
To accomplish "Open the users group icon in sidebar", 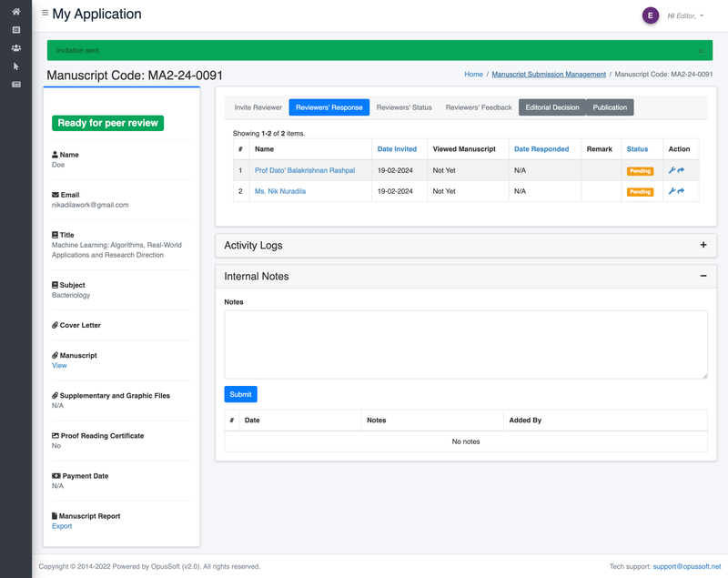I will click(15, 48).
